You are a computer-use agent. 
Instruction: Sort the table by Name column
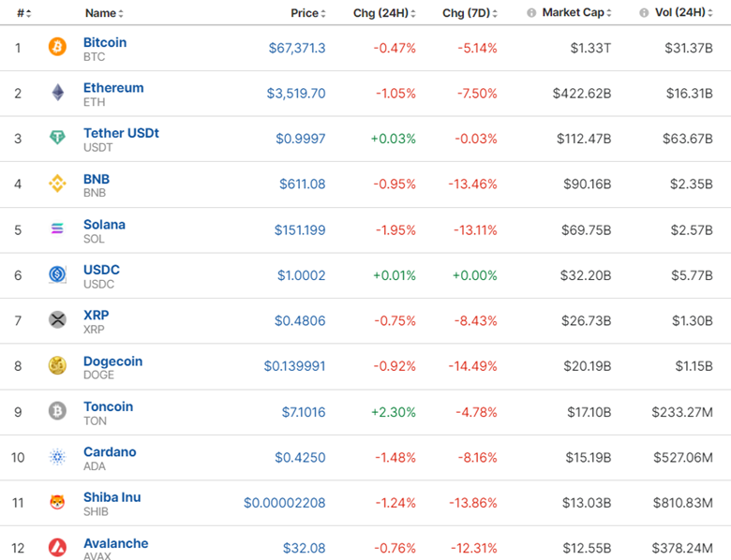coord(104,13)
